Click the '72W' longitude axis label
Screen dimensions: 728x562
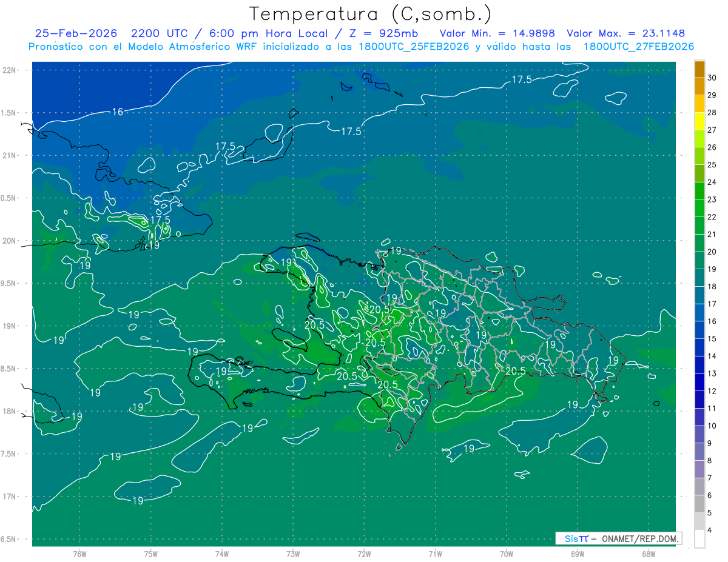click(364, 554)
